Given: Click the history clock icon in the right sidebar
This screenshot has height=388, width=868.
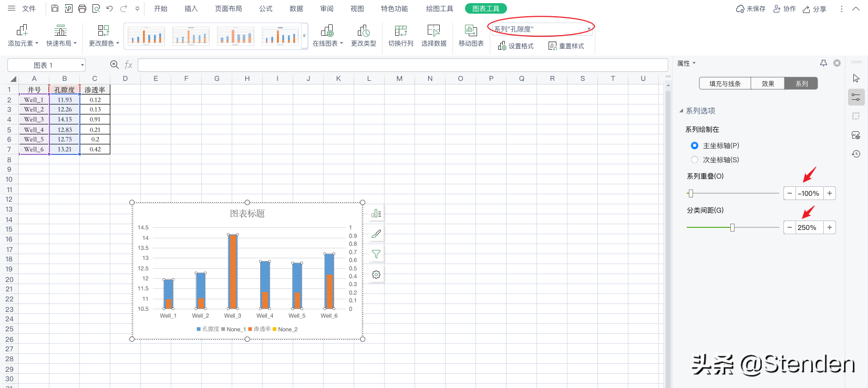Looking at the screenshot, I should click(856, 154).
